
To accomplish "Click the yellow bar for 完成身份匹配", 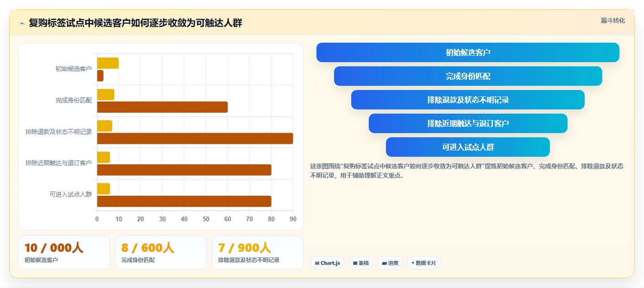I will (x=106, y=95).
